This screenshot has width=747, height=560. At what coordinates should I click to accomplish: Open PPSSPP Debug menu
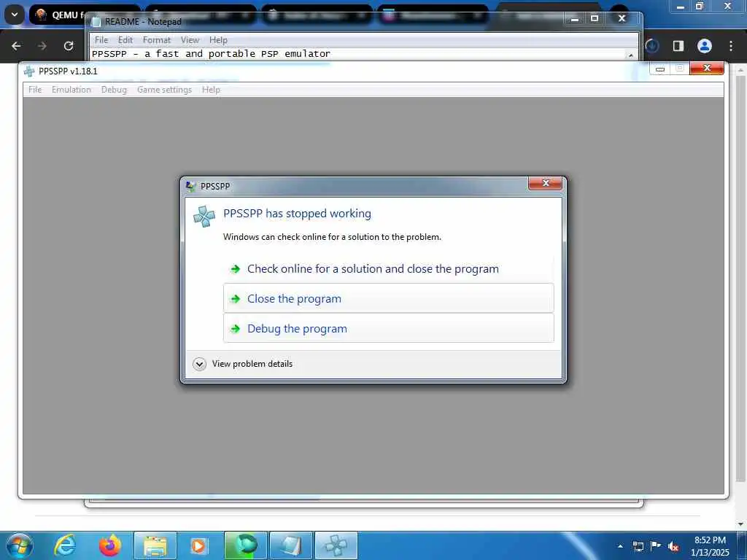click(114, 90)
